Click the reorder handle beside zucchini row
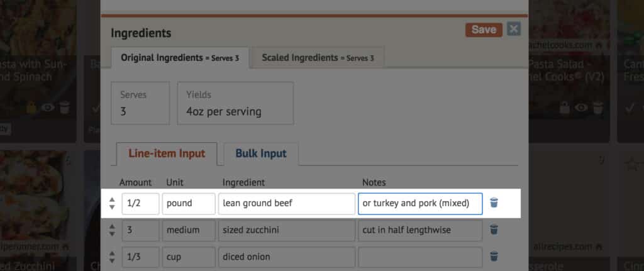The image size is (644, 271). point(112,230)
